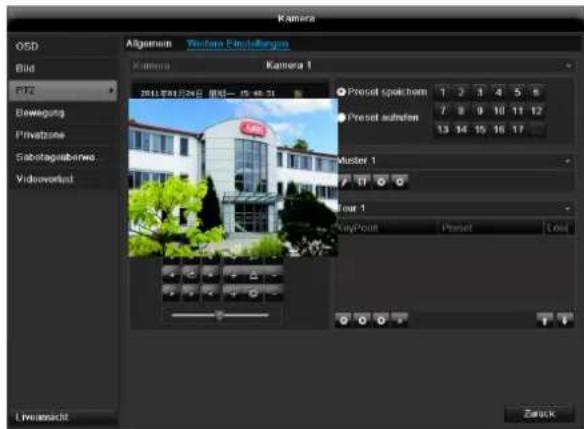Click the PTZ speed slider handle
Image resolution: width=584 pixels, height=429 pixels.
pyautogui.click(x=220, y=315)
